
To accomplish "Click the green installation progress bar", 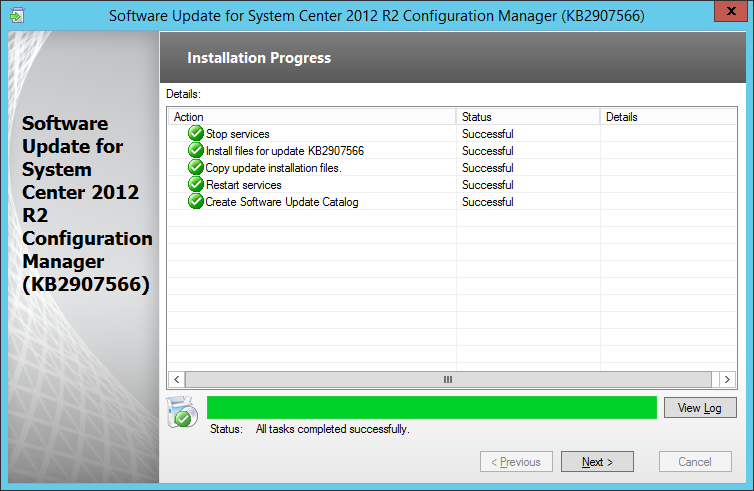I will 432,408.
